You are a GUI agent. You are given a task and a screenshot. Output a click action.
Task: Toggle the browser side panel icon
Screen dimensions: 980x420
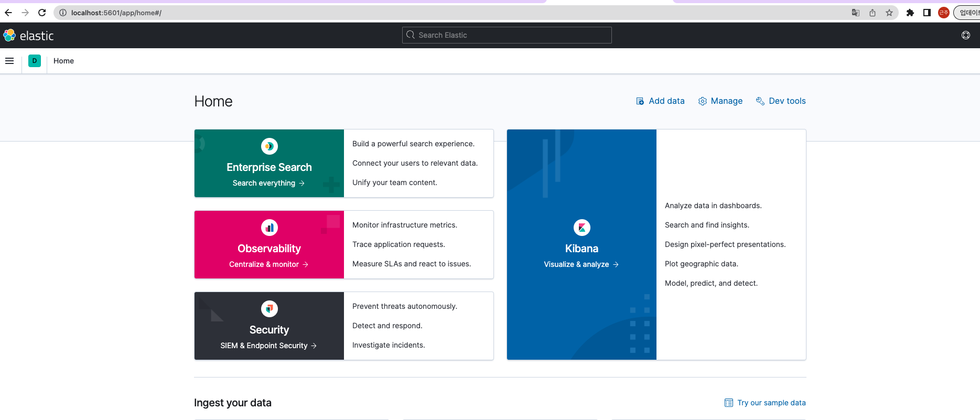coord(927,13)
